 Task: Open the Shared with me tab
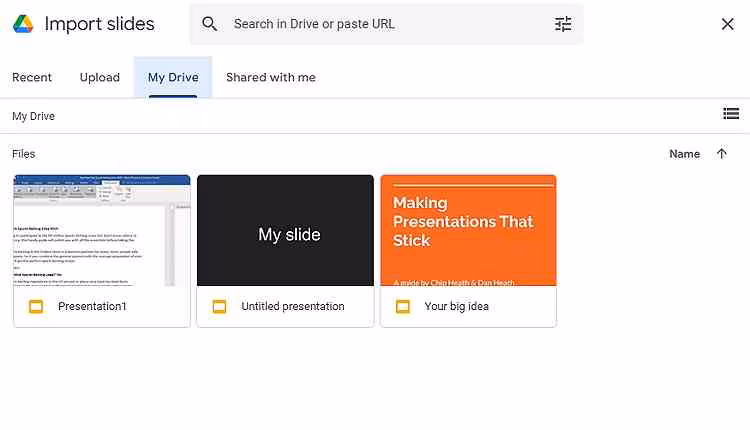click(271, 77)
